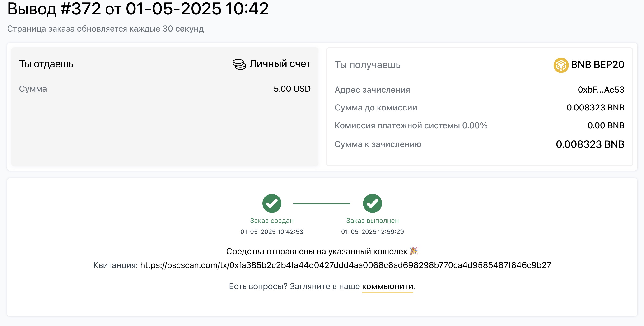Click the 01-05-2025 10:42:53 creation timestamp
The width and height of the screenshot is (644, 326).
(272, 232)
